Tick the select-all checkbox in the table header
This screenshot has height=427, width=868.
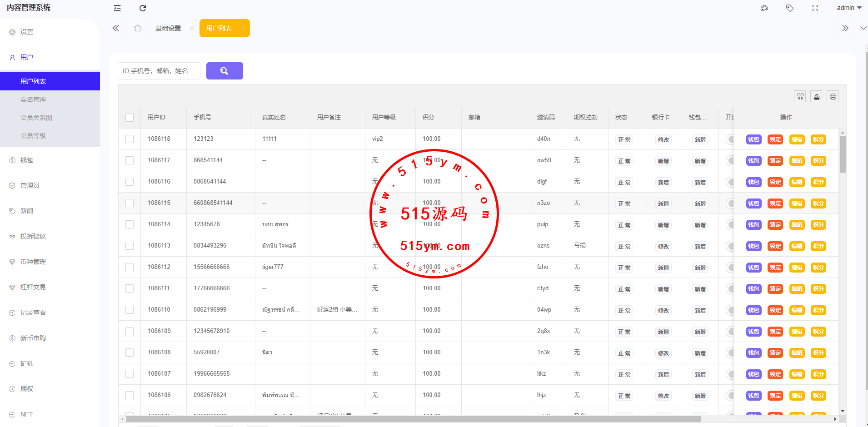pyautogui.click(x=130, y=118)
